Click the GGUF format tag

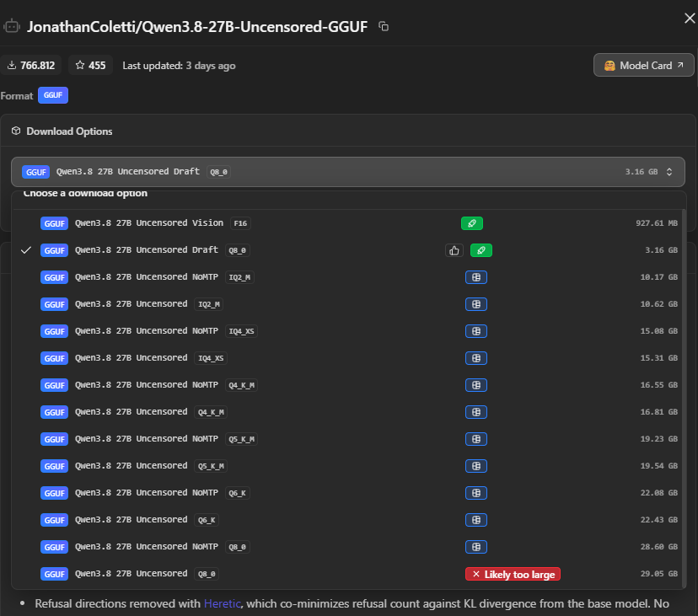click(53, 95)
